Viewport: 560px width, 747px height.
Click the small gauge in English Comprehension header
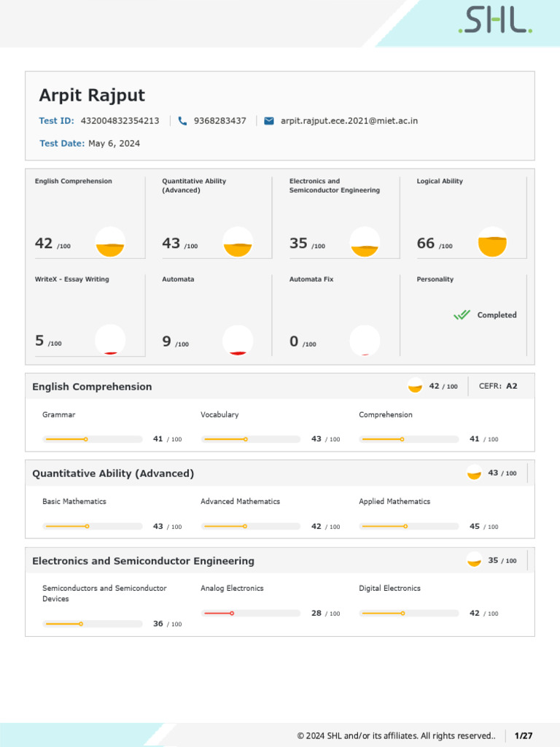click(416, 386)
